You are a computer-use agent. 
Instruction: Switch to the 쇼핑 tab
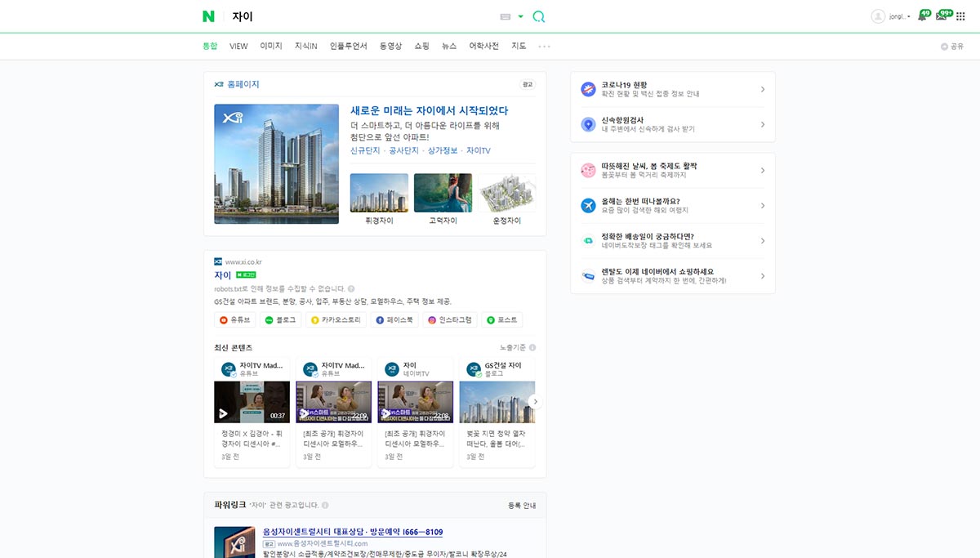click(x=421, y=46)
